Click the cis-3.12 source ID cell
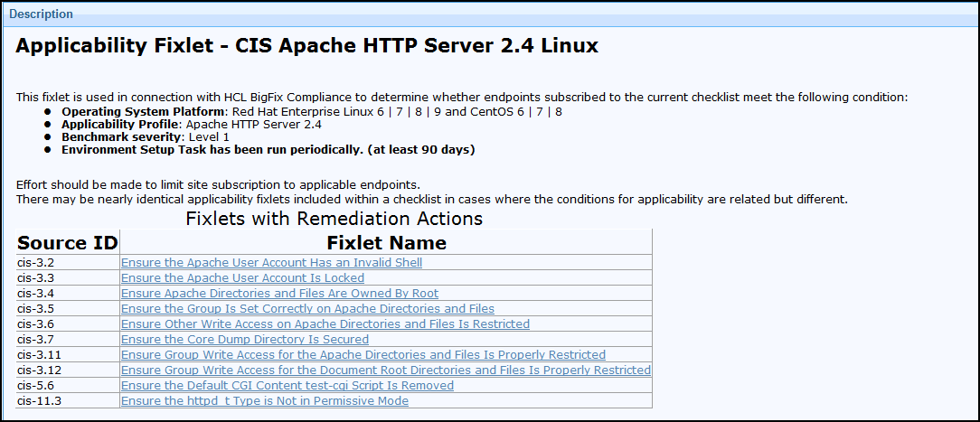The image size is (980, 422). [68, 370]
